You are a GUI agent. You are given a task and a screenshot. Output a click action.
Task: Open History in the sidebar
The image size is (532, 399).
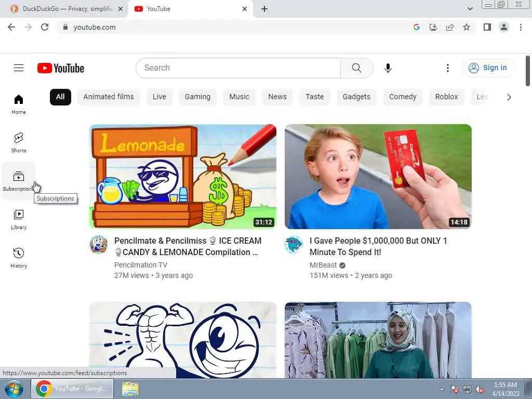pos(19,258)
